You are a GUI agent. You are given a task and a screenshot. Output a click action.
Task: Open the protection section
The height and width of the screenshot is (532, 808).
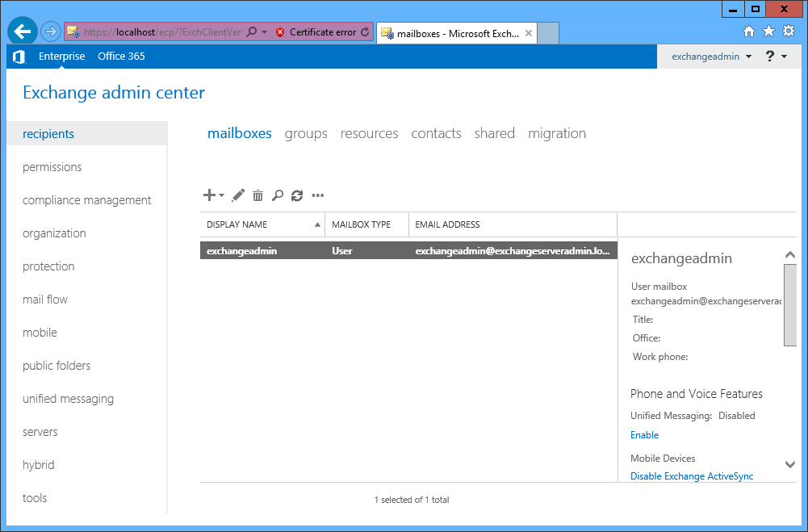point(48,266)
